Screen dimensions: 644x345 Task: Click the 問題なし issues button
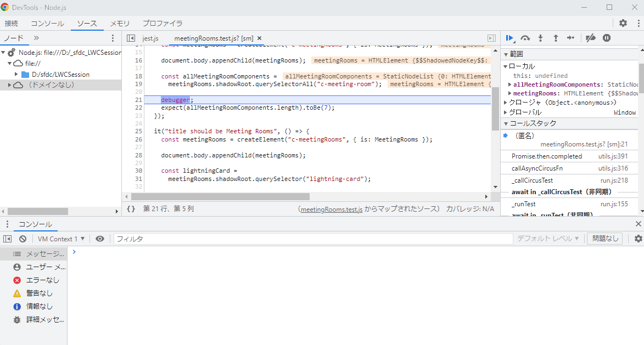[x=606, y=239]
